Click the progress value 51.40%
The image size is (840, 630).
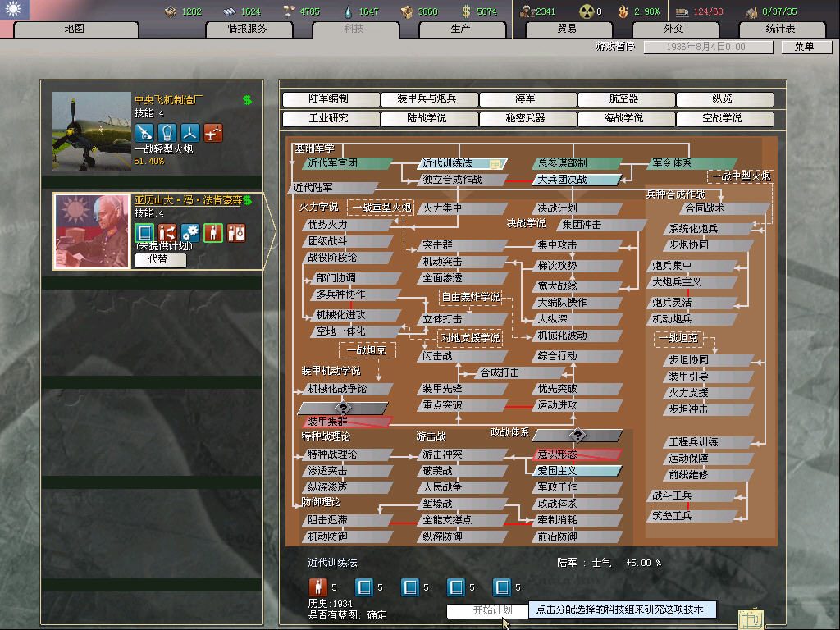149,162
